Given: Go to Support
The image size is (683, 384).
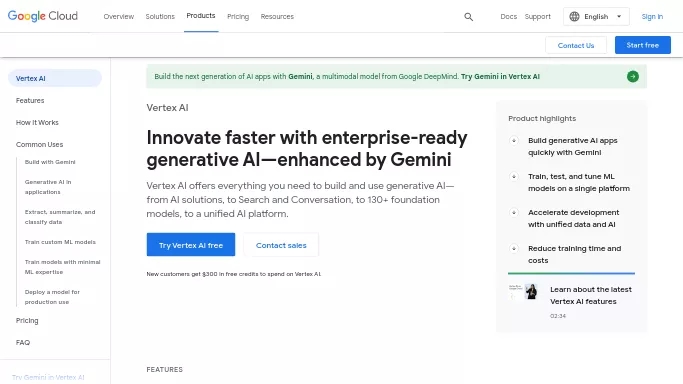Looking at the screenshot, I should pyautogui.click(x=538, y=17).
